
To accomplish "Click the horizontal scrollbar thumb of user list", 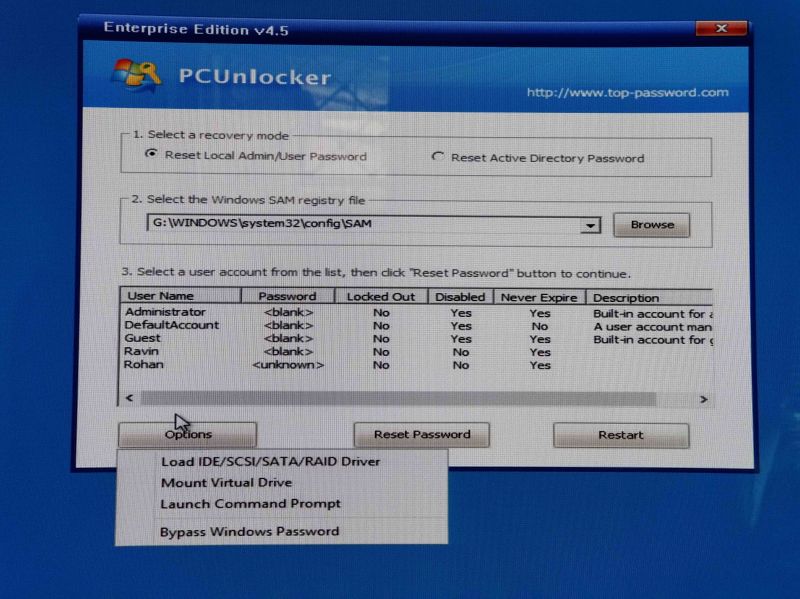I will coord(398,398).
